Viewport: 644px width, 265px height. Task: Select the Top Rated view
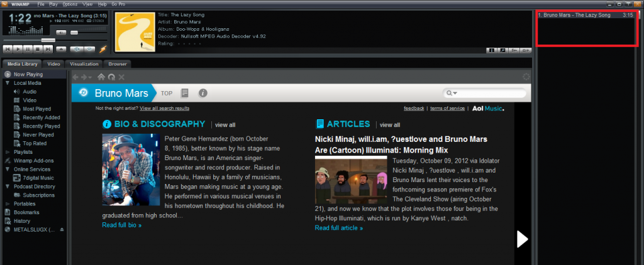click(35, 144)
